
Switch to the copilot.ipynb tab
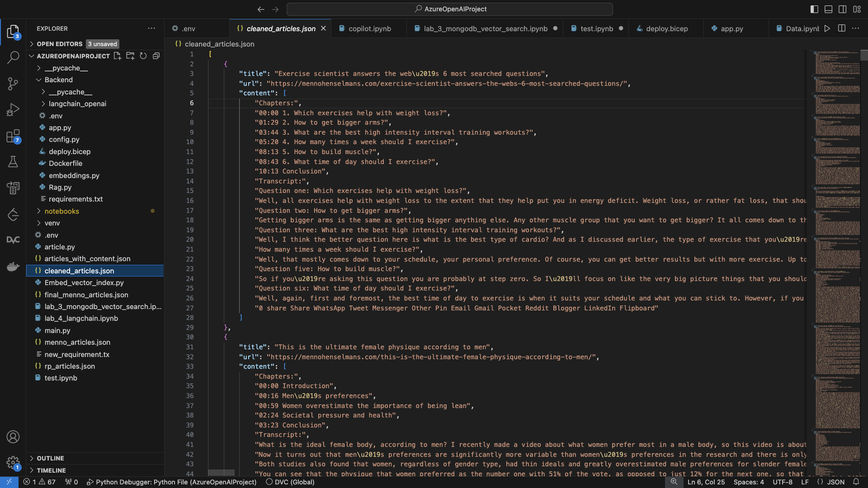click(x=369, y=28)
